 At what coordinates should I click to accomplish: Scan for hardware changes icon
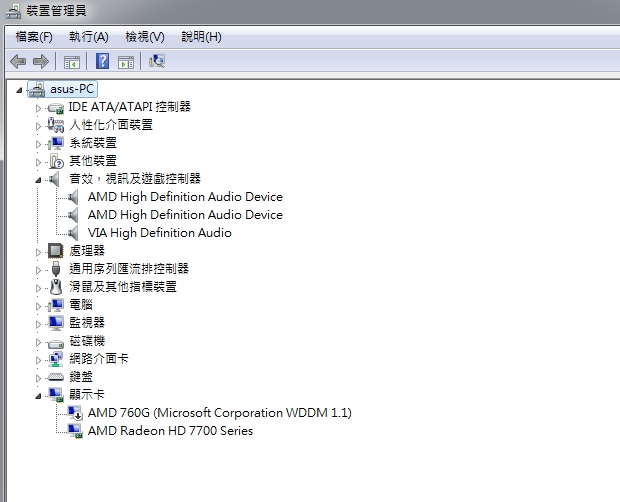tap(157, 61)
